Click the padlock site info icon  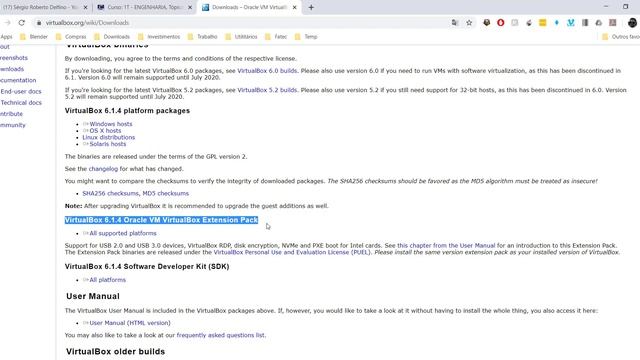[39, 23]
